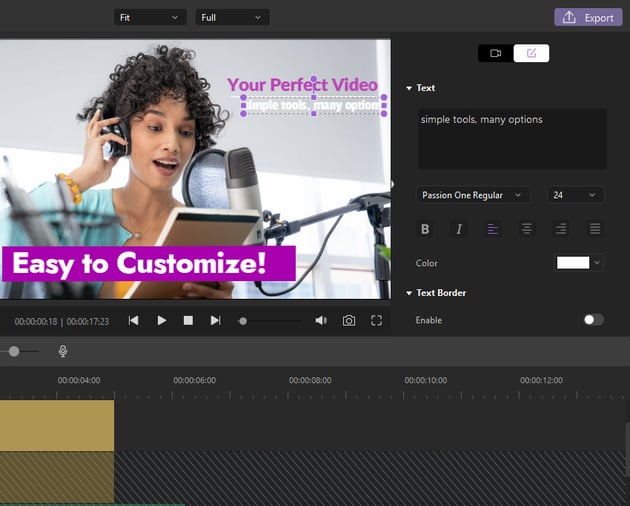Select 'Your Perfect Video' title in preview
630x506 pixels.
click(x=302, y=85)
